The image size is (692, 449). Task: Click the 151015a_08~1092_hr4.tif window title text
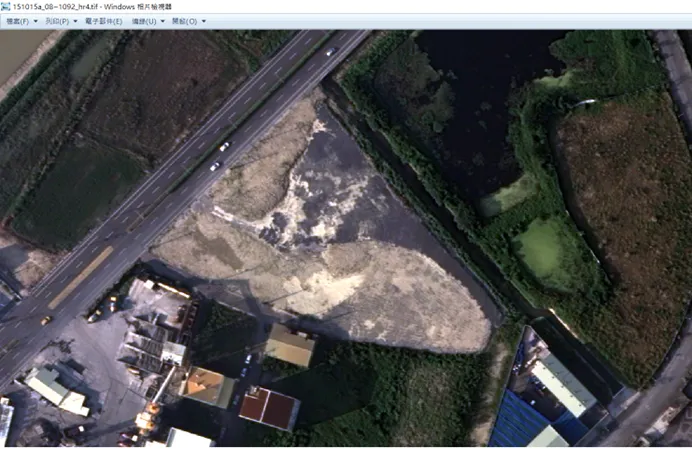point(60,7)
